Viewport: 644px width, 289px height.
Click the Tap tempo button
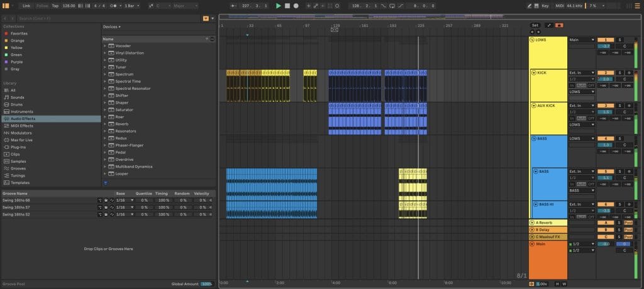coord(55,6)
